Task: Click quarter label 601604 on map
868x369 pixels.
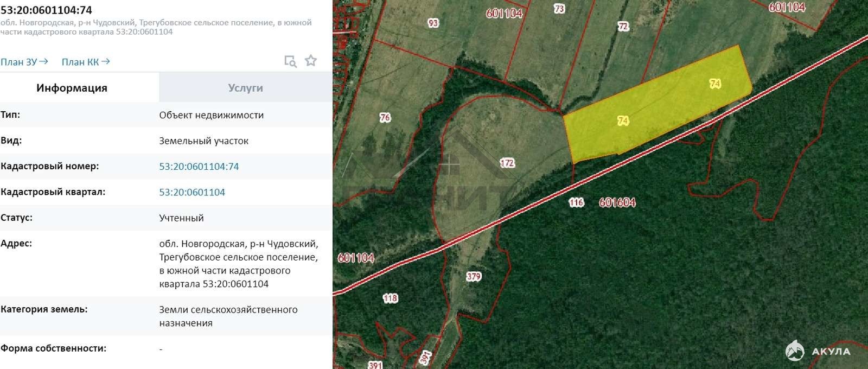Action: click(x=617, y=202)
